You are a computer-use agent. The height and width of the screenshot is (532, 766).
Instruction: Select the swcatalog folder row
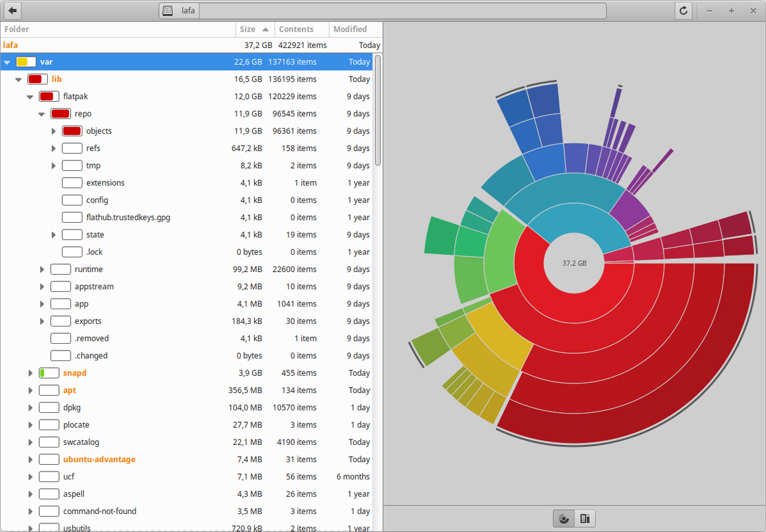click(187, 442)
